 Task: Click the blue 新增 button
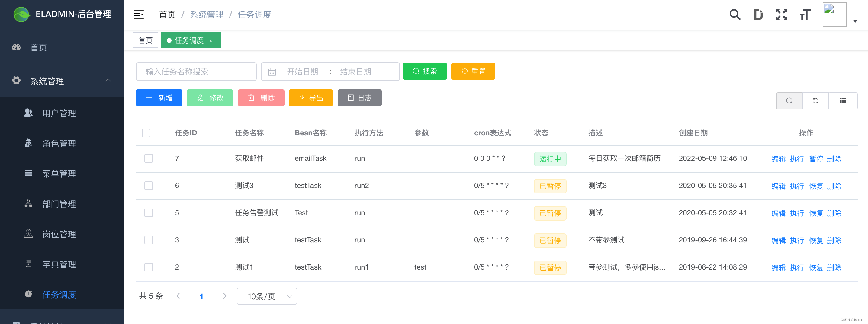click(159, 98)
